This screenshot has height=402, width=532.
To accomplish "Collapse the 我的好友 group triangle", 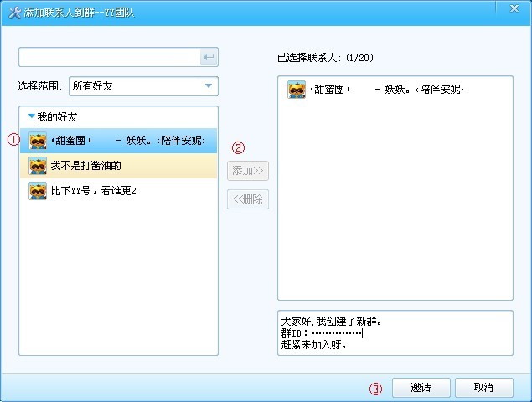I will [32, 116].
